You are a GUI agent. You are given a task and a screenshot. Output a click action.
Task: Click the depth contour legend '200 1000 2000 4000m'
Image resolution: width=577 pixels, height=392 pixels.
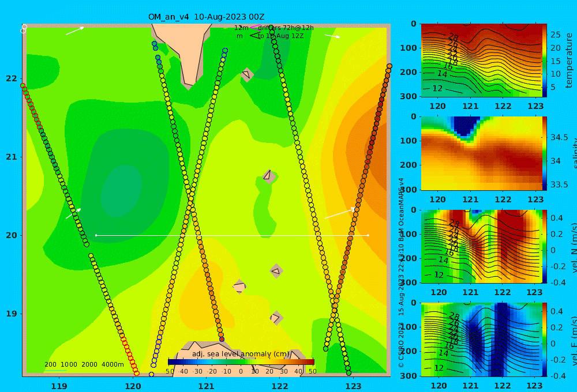tap(84, 364)
